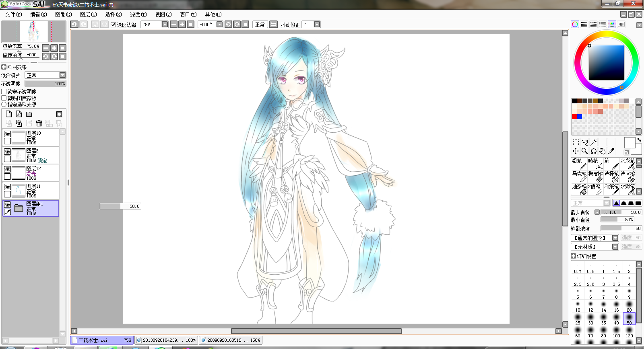Viewport: 644px width, 349px height.
Task: Select the 喷枪 airbrush tool
Action: [595, 164]
